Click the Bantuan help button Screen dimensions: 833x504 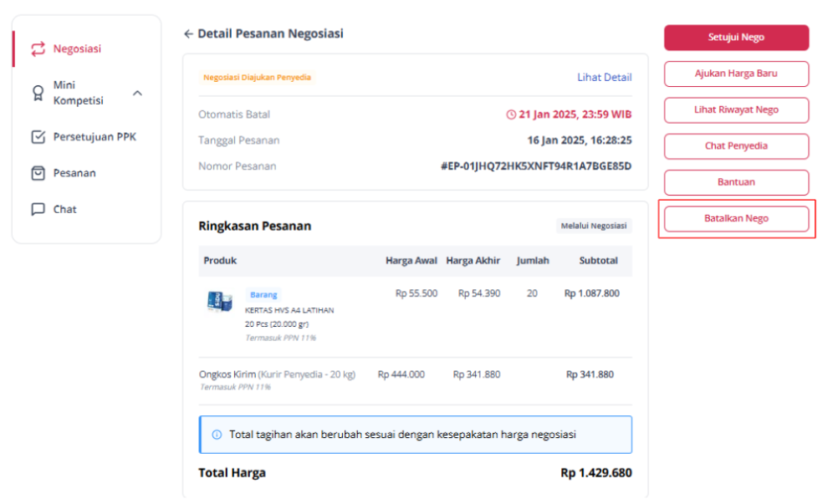coord(736,182)
